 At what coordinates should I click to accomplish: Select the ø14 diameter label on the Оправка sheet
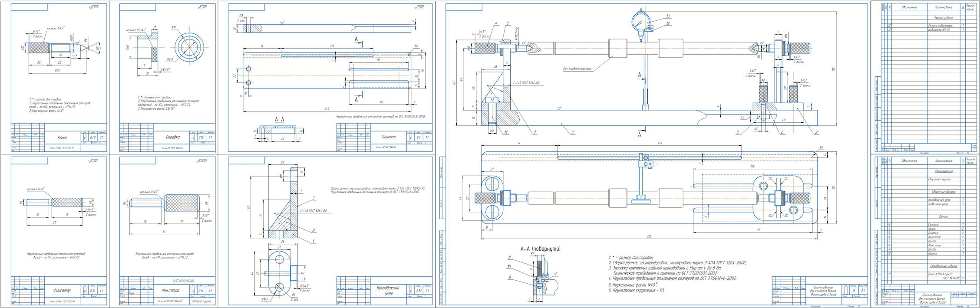174,27
